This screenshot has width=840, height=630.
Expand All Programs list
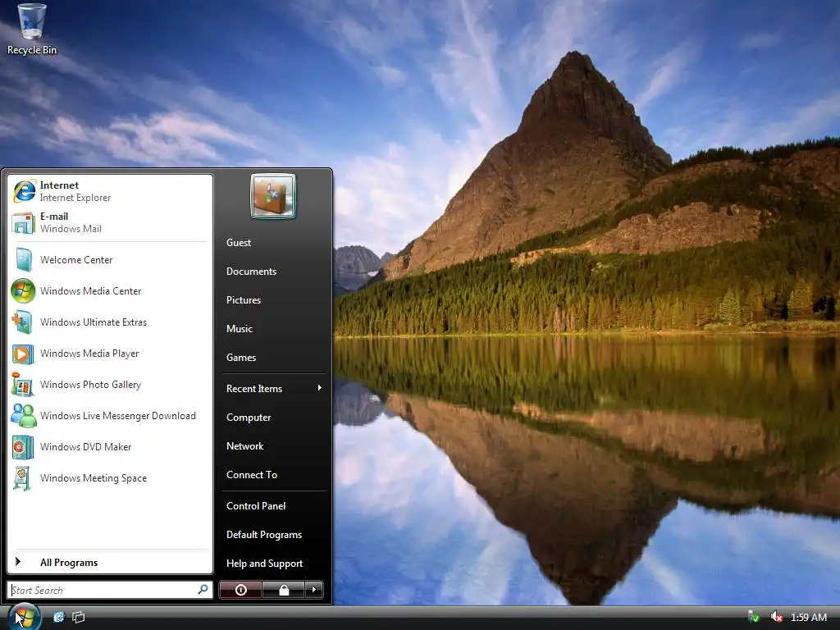coord(110,563)
